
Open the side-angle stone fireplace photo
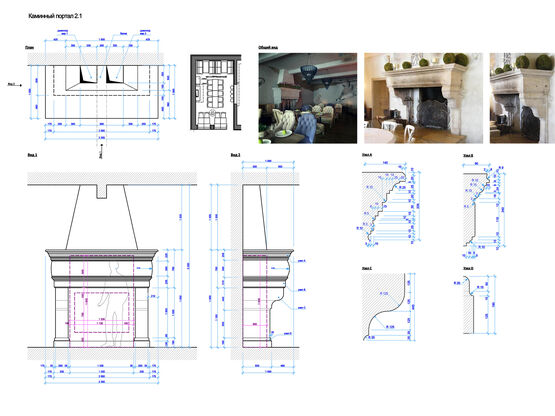pyautogui.click(x=522, y=98)
